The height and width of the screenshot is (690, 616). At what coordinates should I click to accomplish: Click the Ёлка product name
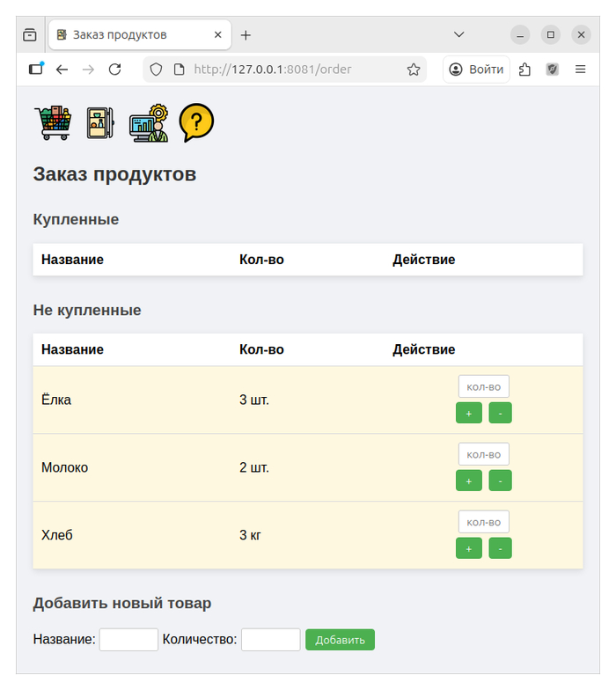pyautogui.click(x=56, y=400)
